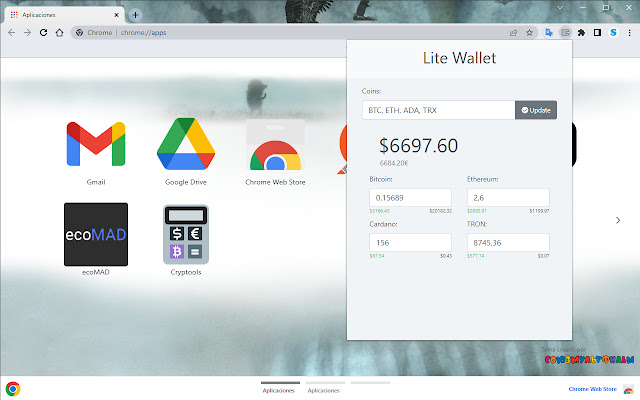Share this page from the address bar
The height and width of the screenshot is (400, 640).
(x=513, y=33)
